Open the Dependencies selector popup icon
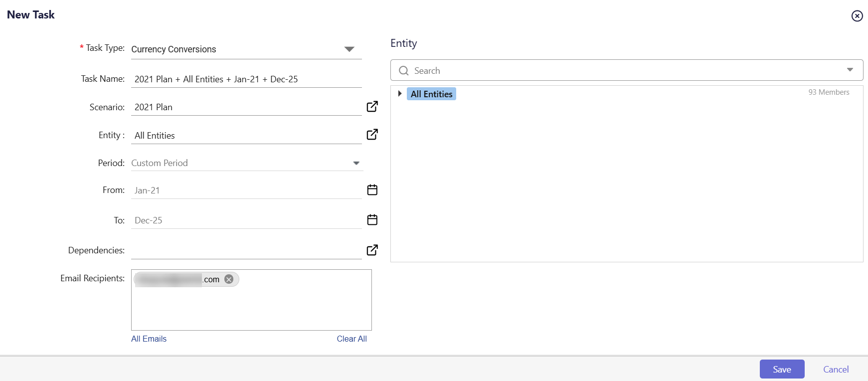The image size is (868, 381). click(372, 250)
